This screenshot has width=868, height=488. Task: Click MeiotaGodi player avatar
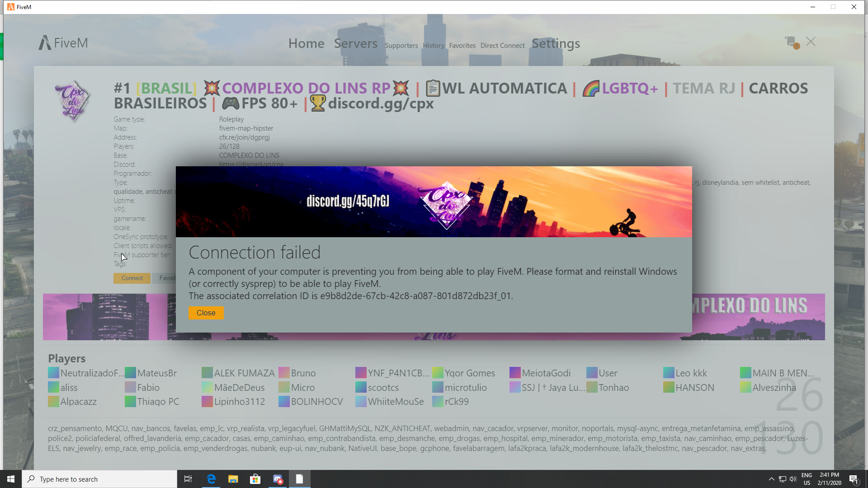point(515,373)
